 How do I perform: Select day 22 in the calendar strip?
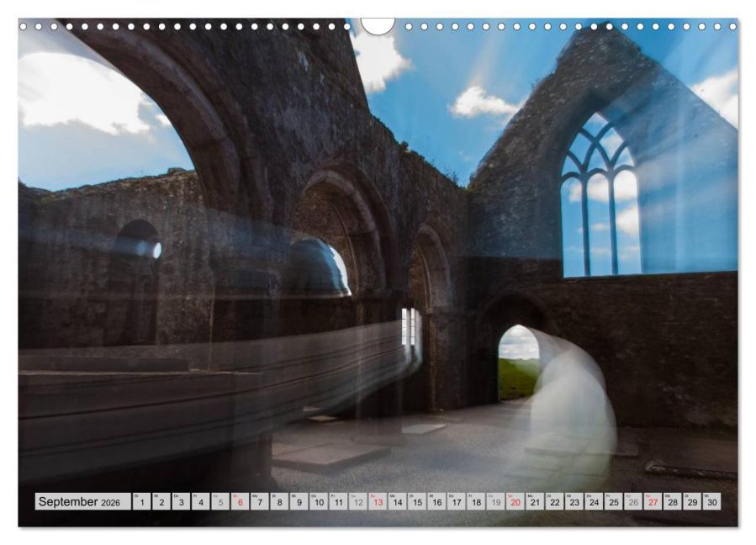(555, 502)
